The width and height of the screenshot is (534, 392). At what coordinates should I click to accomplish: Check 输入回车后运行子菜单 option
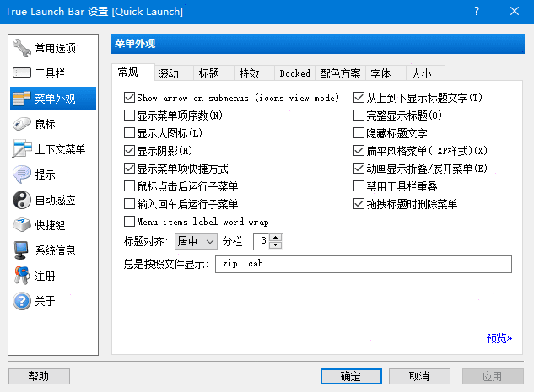(129, 204)
